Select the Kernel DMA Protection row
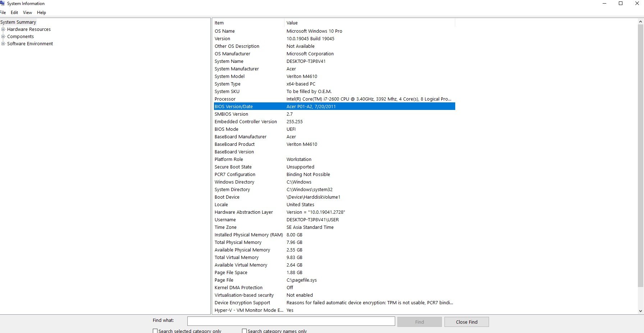644x333 pixels. 334,288
